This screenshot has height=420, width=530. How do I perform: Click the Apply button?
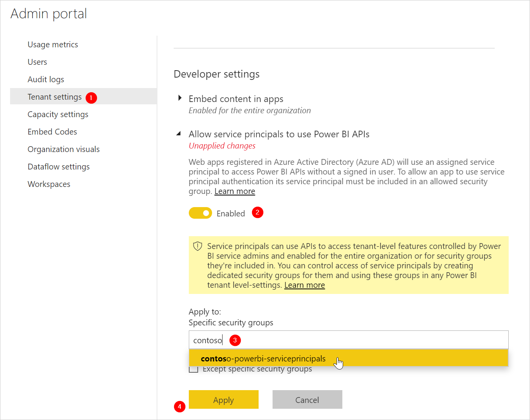[224, 399]
